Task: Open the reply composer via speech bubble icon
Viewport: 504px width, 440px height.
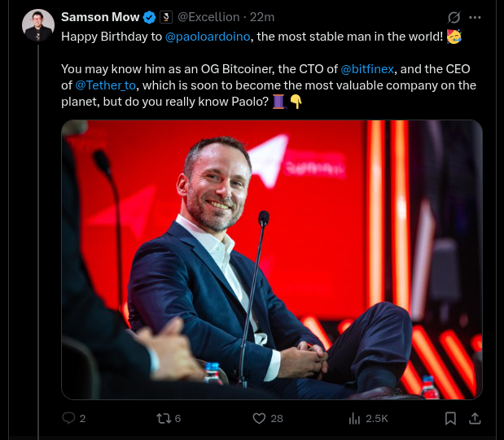Action: (x=69, y=418)
